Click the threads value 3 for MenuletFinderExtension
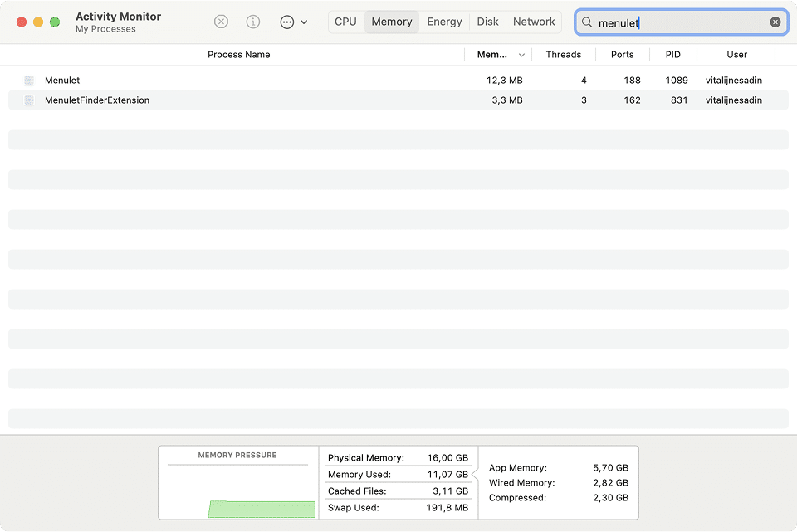 coord(584,100)
